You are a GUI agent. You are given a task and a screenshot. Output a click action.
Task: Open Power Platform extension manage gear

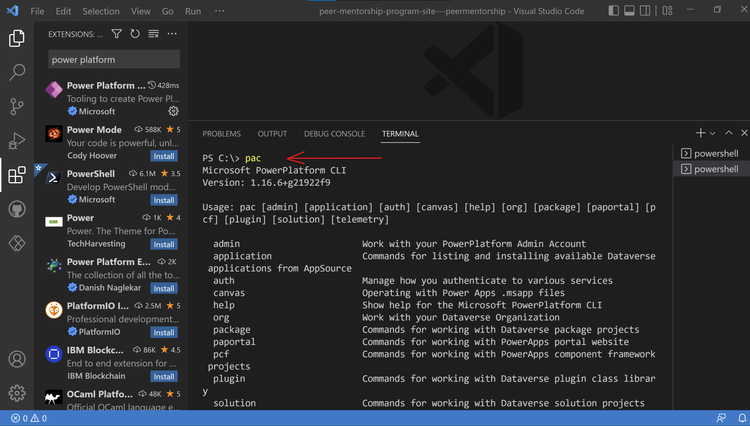tap(173, 111)
